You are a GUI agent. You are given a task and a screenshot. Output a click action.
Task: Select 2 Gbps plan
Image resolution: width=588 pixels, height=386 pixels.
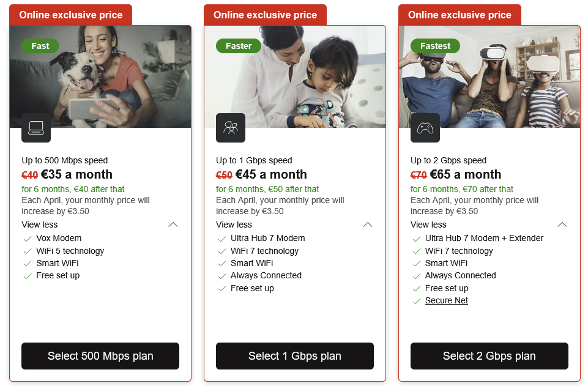pyautogui.click(x=489, y=355)
